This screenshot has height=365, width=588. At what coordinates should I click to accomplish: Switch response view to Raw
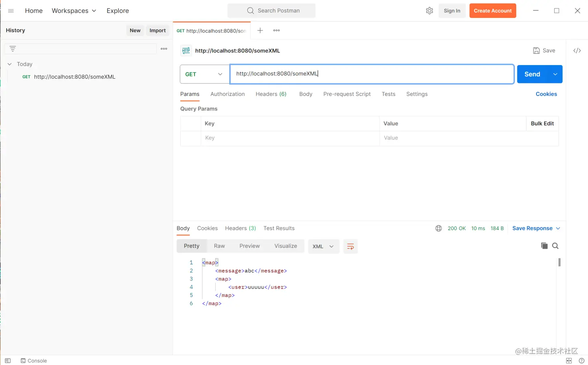[219, 246]
